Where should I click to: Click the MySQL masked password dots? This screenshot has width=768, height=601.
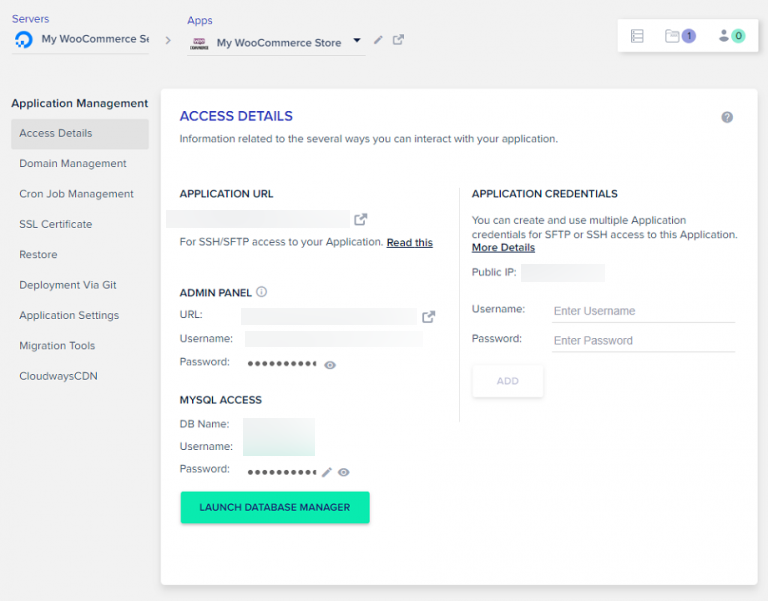click(282, 472)
